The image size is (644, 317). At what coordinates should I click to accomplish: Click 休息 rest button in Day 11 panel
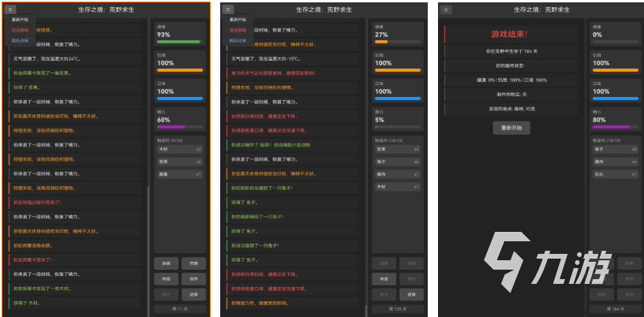167,279
